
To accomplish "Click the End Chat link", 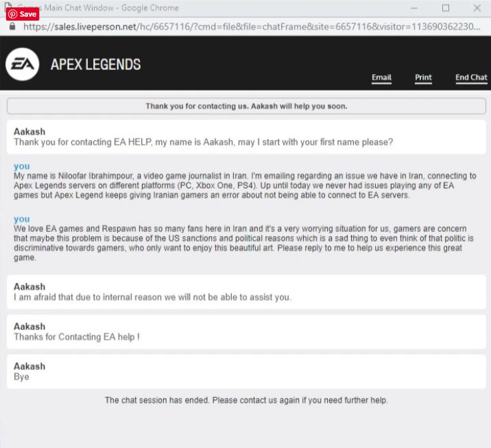I will [471, 77].
